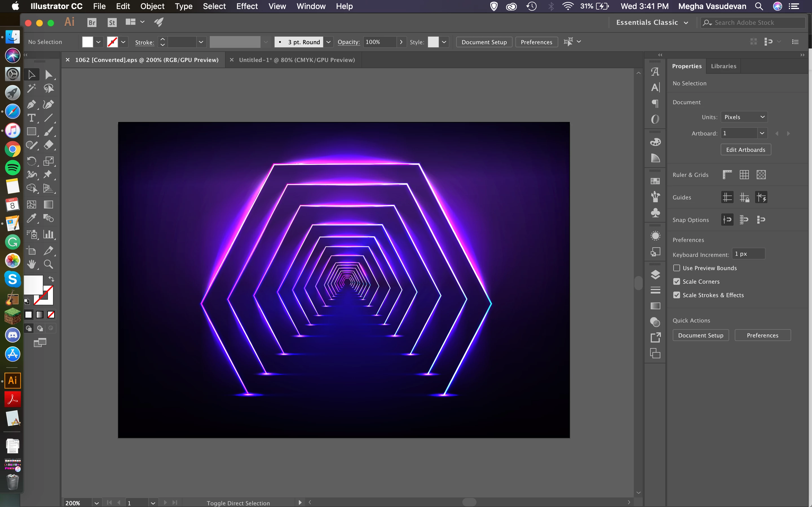
Task: Pick the Eyedropper tool
Action: pos(31,218)
